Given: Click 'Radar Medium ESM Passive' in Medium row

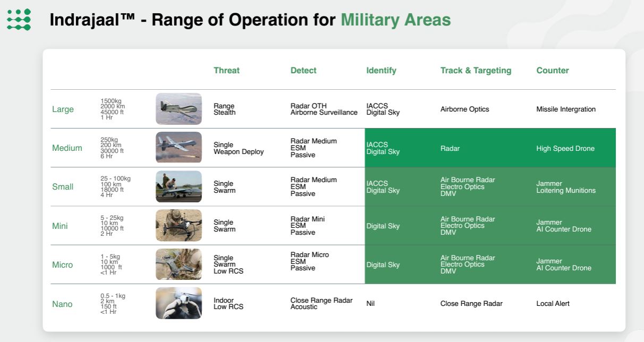Looking at the screenshot, I should tap(313, 148).
